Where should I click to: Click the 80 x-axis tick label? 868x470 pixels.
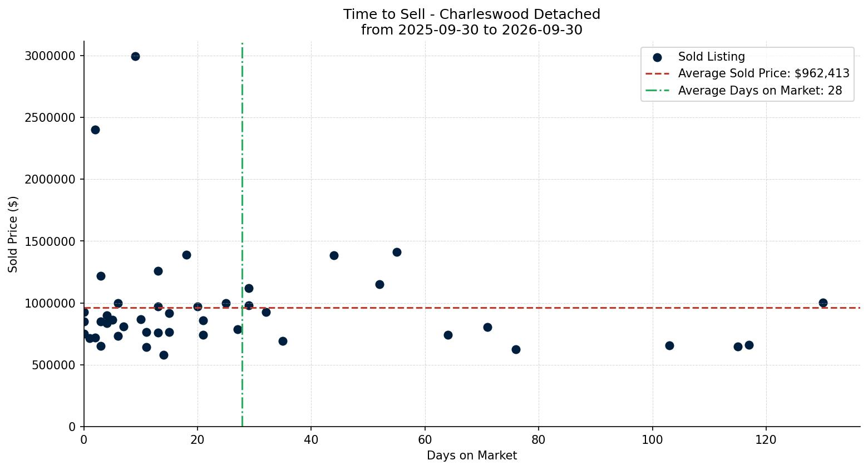pyautogui.click(x=539, y=439)
